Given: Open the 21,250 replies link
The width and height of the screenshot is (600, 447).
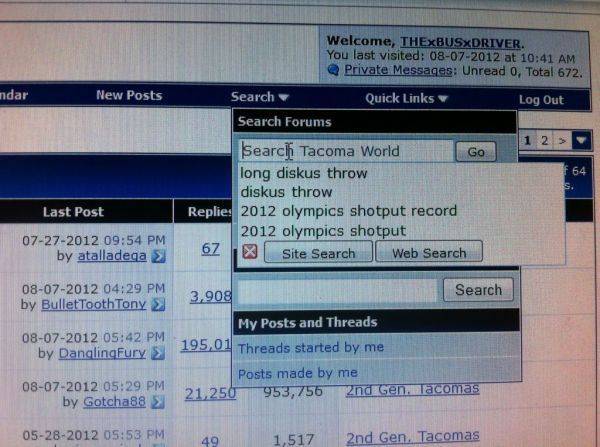Looking at the screenshot, I should [210, 393].
